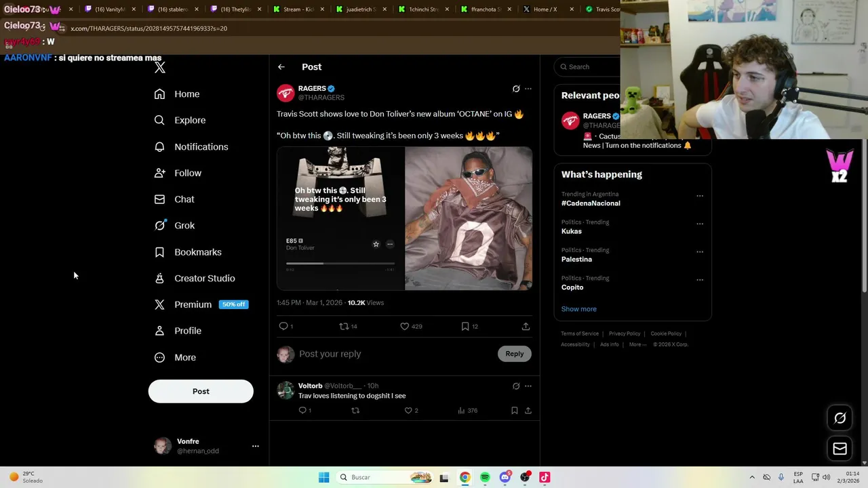Open Premium from the sidebar
The height and width of the screenshot is (488, 868).
(x=201, y=305)
